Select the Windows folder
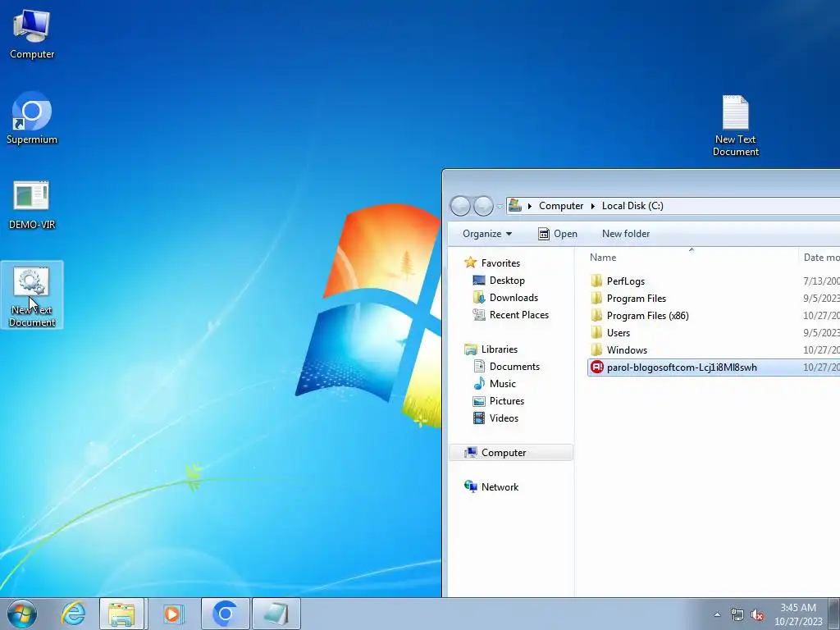 [x=627, y=349]
